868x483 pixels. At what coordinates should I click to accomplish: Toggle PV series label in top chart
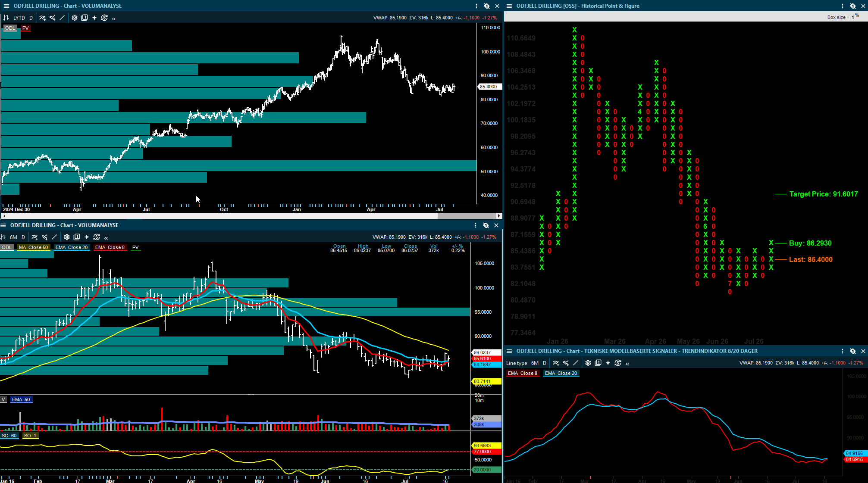(25, 28)
